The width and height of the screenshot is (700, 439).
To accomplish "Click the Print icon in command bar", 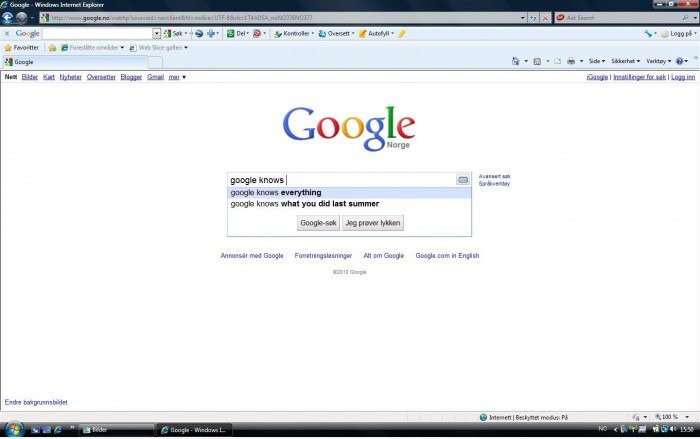I will point(571,61).
